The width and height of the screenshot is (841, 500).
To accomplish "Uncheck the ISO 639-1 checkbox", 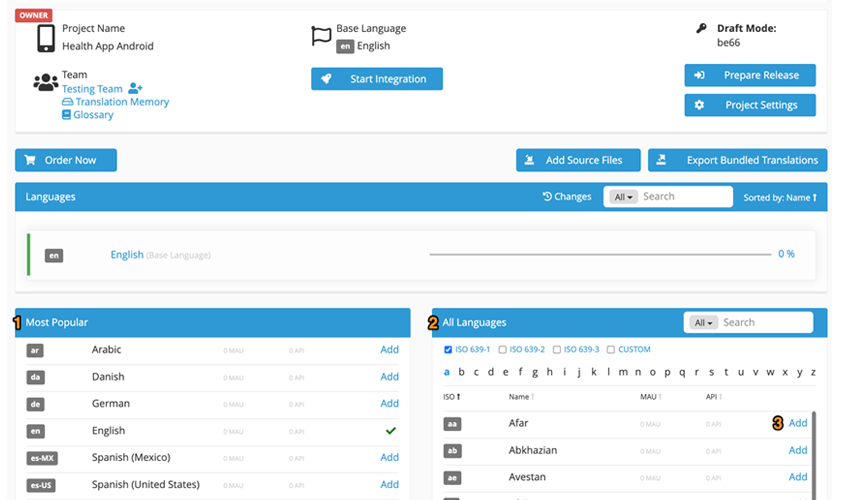I will coord(447,350).
